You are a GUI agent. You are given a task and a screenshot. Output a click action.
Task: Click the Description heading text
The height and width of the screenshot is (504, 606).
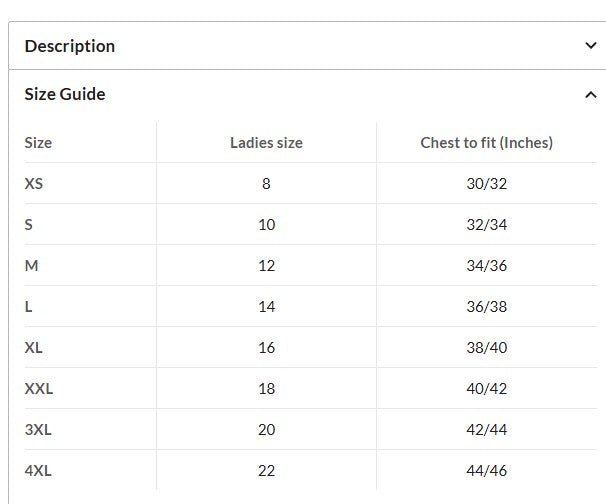(70, 46)
